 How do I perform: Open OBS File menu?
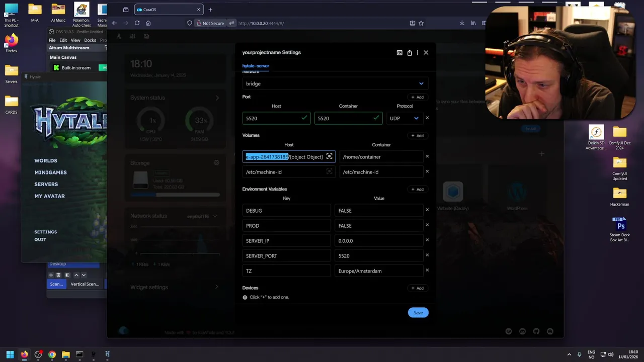coord(52,40)
